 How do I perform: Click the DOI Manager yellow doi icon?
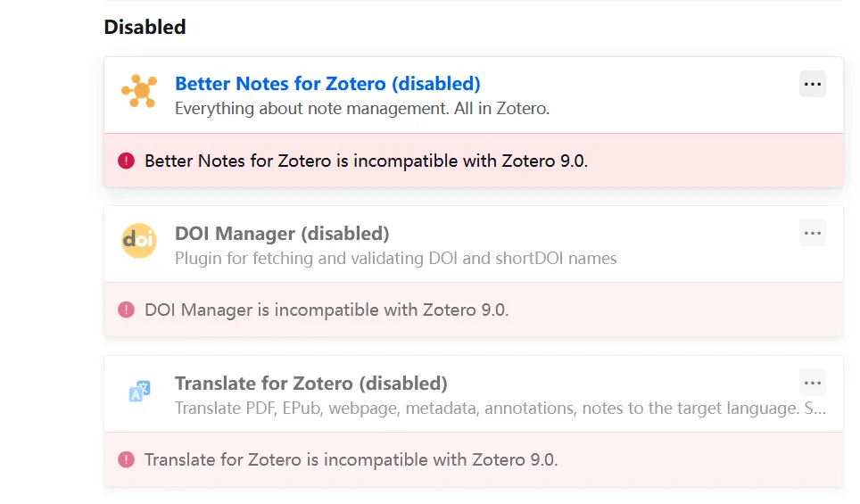pyautogui.click(x=139, y=241)
